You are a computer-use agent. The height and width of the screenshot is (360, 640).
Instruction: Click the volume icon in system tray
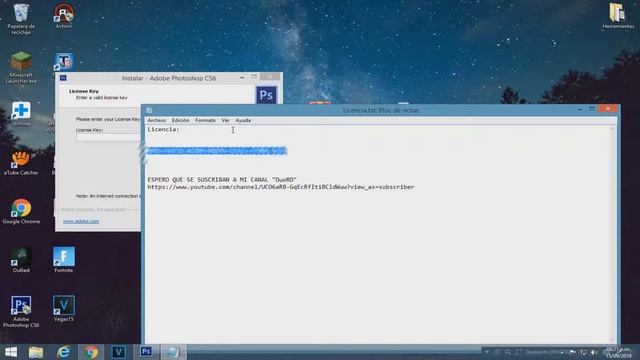tap(594, 352)
